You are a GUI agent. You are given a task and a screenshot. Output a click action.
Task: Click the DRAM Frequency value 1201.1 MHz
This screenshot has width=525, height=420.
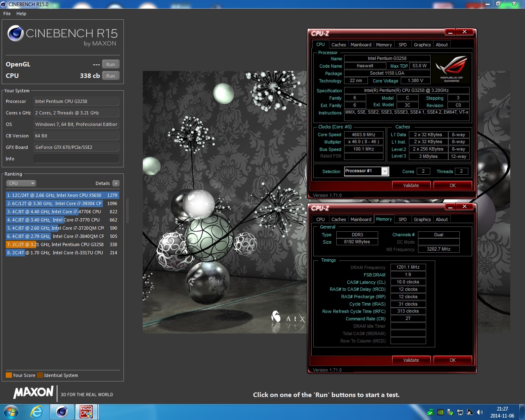tap(408, 267)
